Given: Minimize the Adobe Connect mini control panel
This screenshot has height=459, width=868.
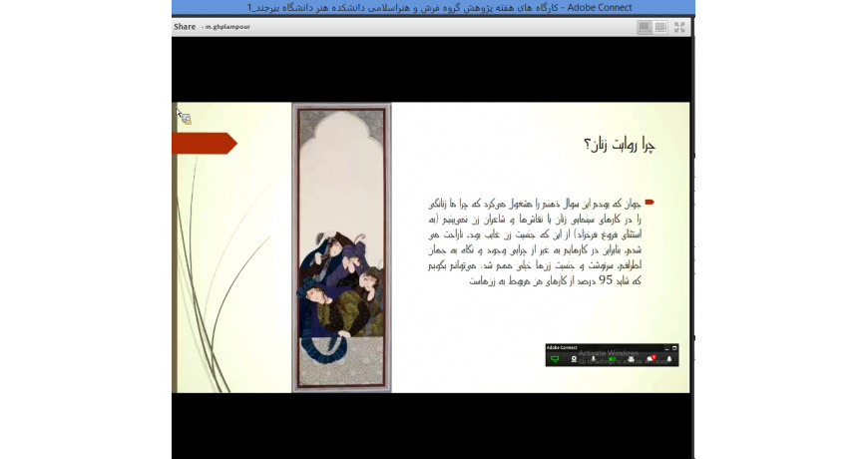Looking at the screenshot, I should click(x=666, y=348).
